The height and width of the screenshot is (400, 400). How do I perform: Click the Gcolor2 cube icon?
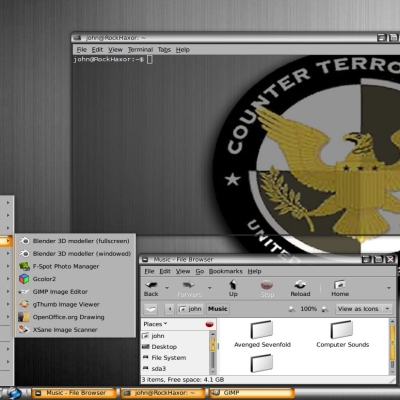[x=24, y=279]
